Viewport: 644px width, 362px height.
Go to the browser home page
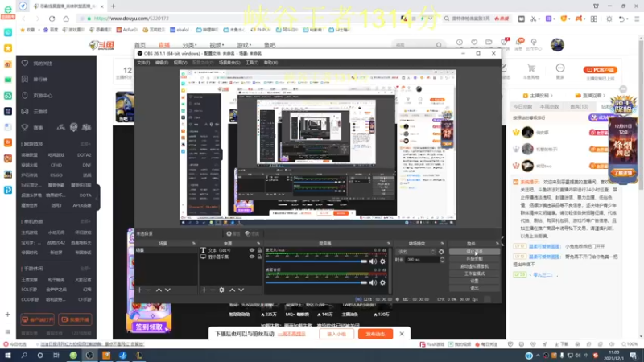pos(66,19)
